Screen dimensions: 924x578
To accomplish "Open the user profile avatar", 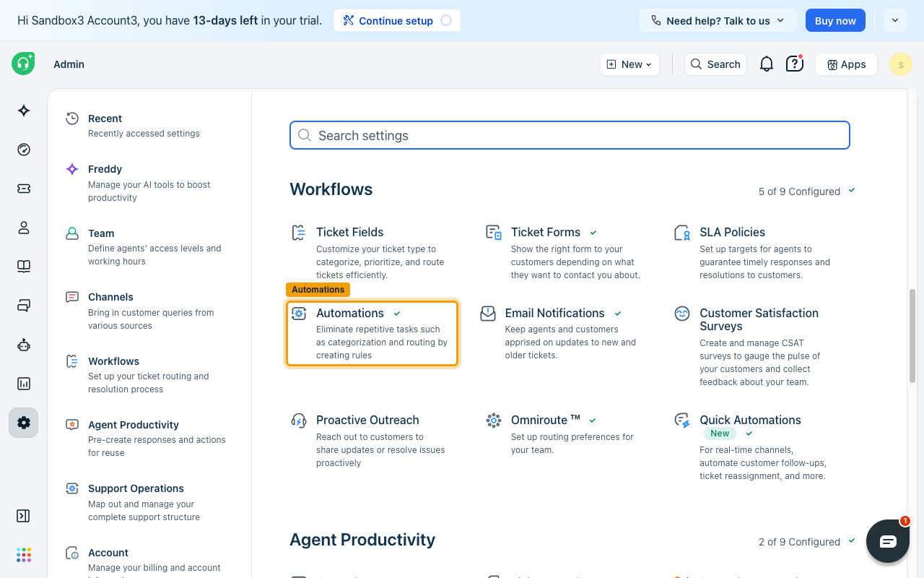I will click(901, 64).
